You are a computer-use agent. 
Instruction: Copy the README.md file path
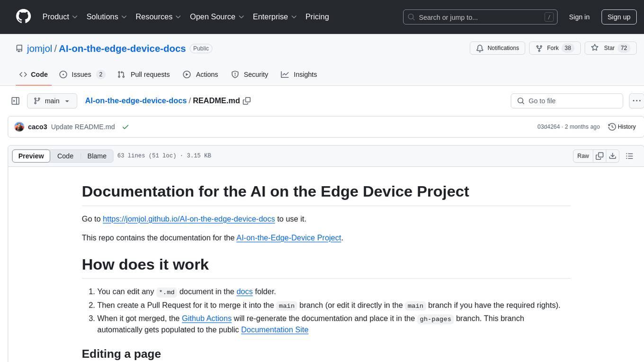247,101
